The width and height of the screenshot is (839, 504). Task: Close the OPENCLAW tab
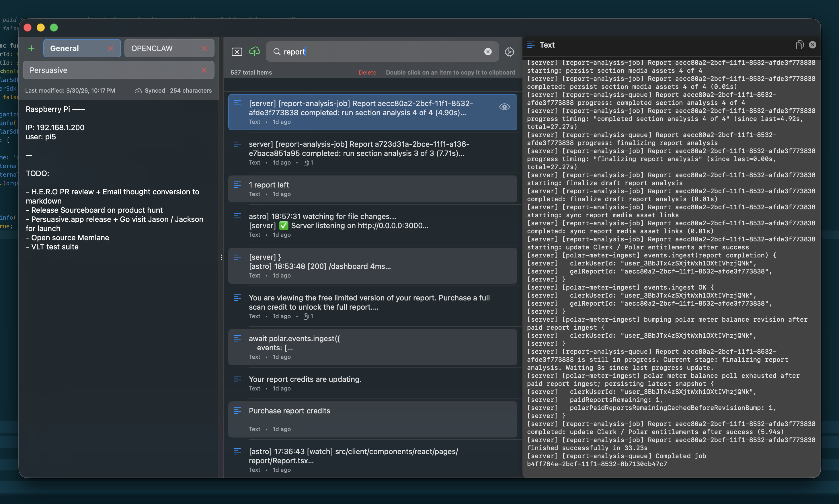click(x=204, y=48)
